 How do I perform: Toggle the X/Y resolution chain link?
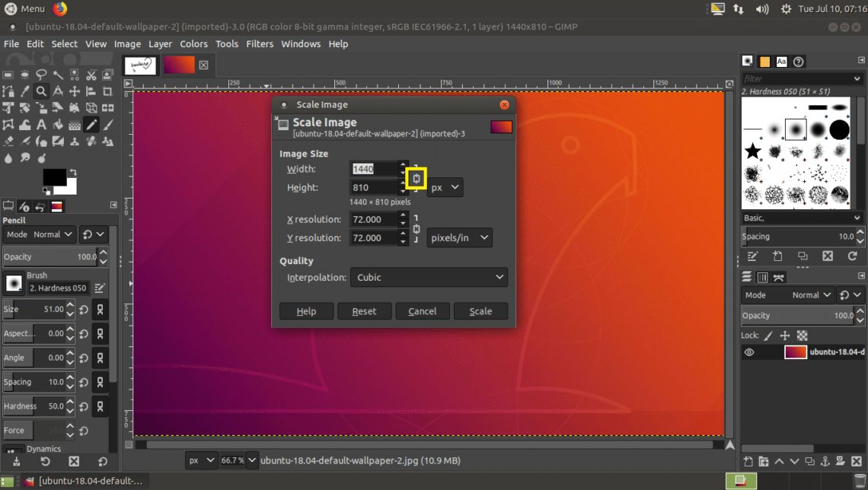416,228
